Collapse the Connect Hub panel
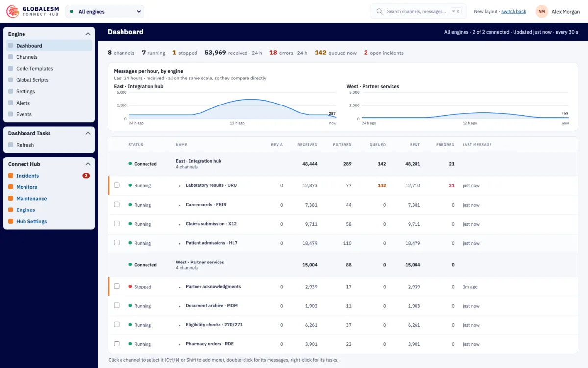 (88, 164)
